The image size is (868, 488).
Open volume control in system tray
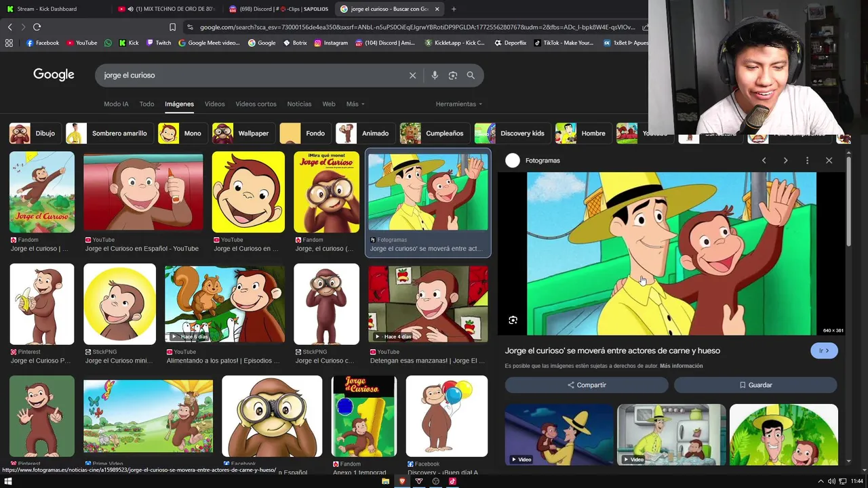(x=831, y=481)
